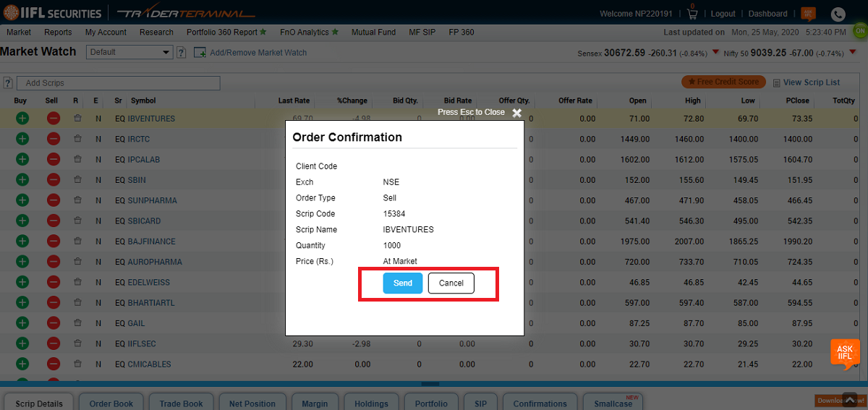This screenshot has height=410, width=868.
Task: Switch to the Trade Book tab
Action: pos(181,403)
